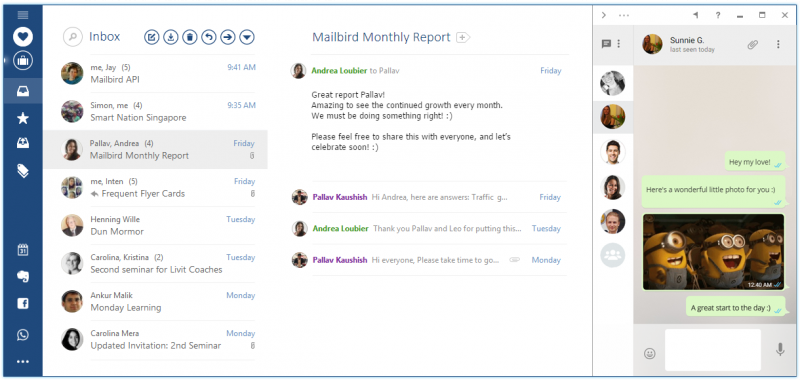Open the hamburger menu at top of sidebar
The width and height of the screenshot is (800, 380).
[x=23, y=15]
